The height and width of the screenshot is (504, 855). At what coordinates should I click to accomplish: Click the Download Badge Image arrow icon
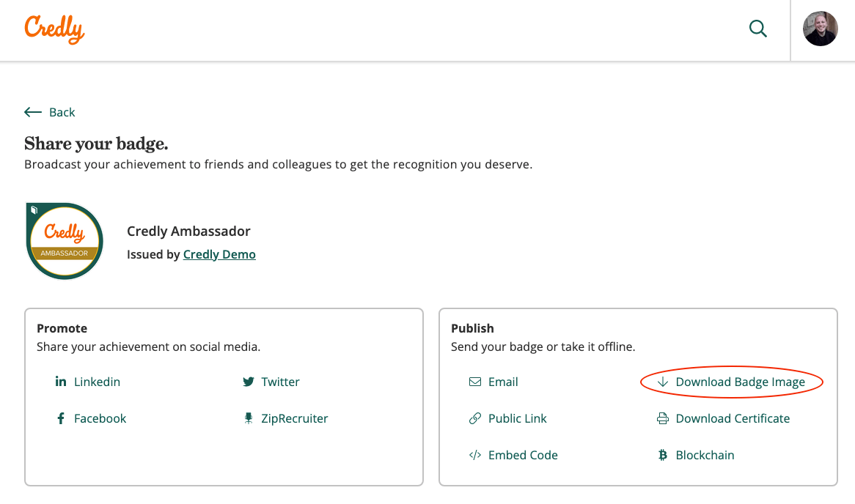(x=662, y=382)
